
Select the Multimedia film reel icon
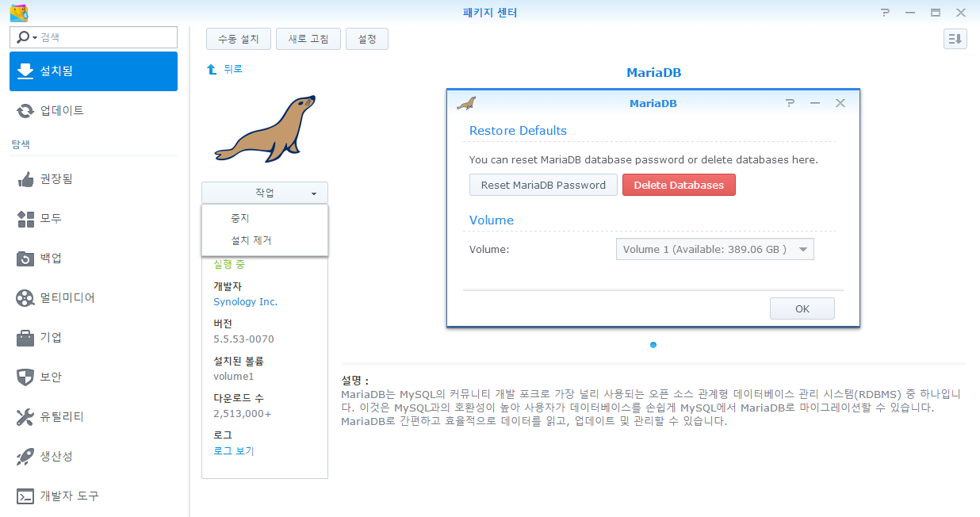[25, 298]
